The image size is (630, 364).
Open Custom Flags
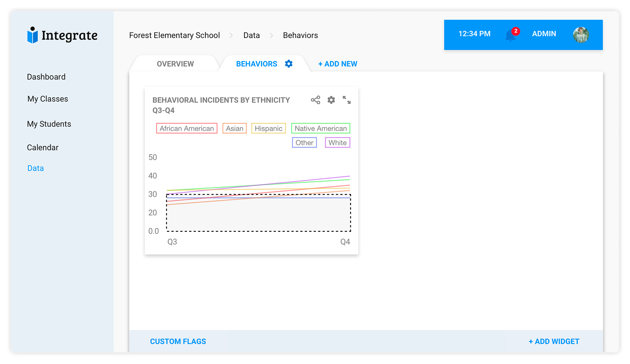[x=178, y=341]
